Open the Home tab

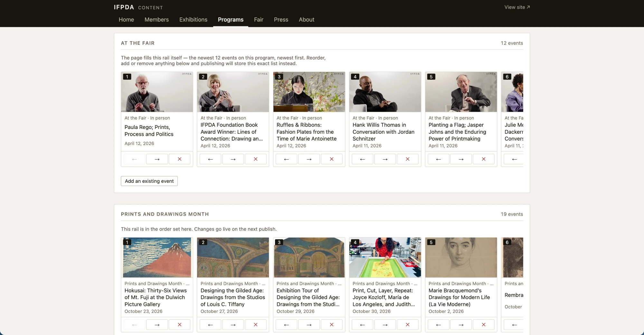[126, 20]
